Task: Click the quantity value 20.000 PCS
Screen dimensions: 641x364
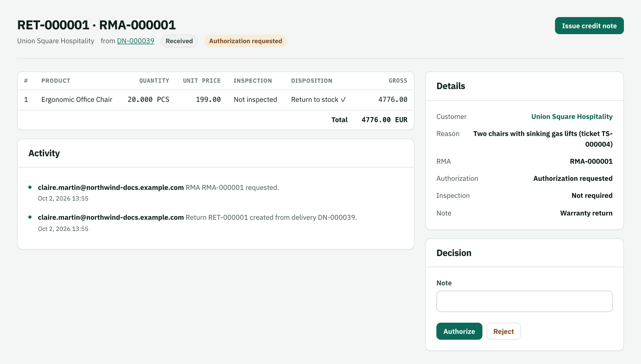Action: pos(148,100)
